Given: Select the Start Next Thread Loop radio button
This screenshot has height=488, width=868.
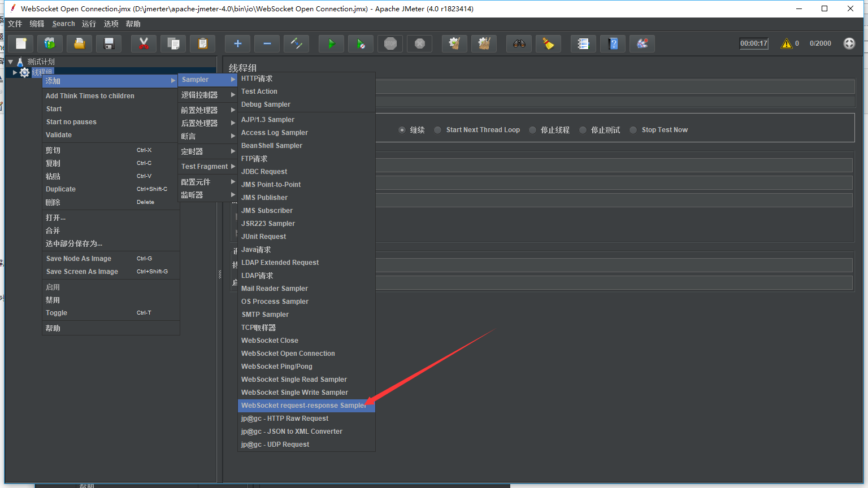Looking at the screenshot, I should point(437,130).
